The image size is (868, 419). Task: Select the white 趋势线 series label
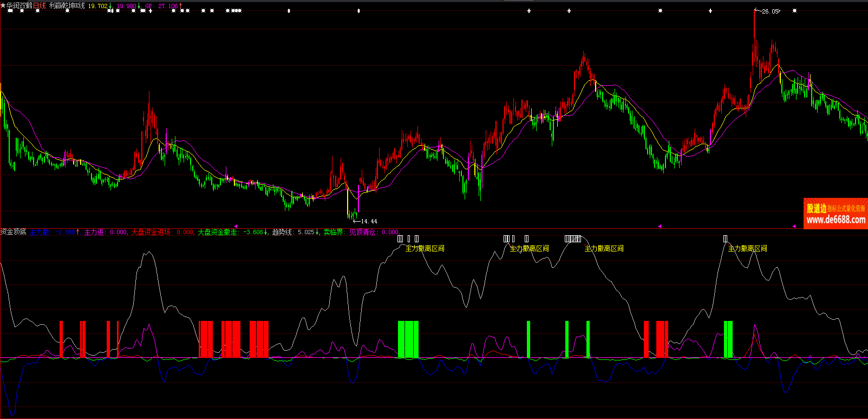pos(282,232)
